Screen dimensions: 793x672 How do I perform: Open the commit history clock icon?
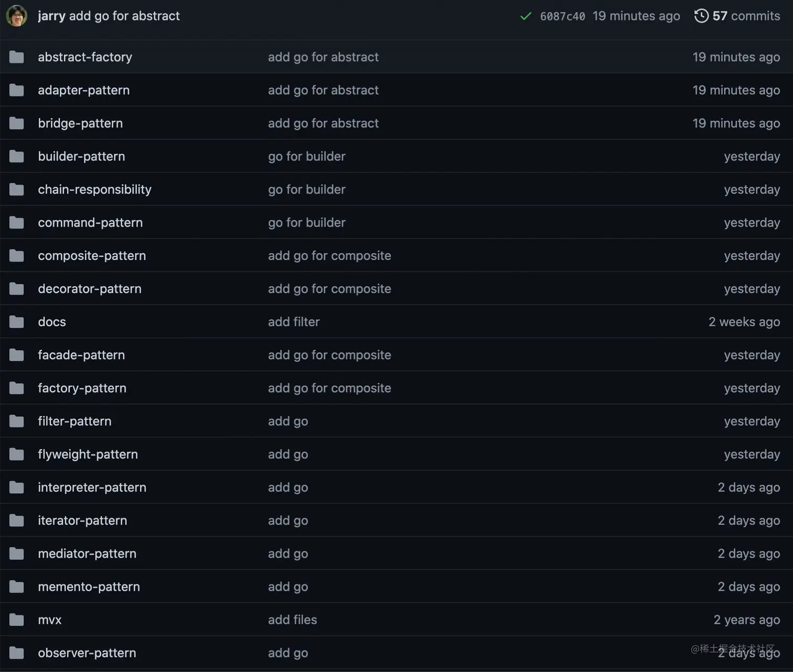click(701, 16)
